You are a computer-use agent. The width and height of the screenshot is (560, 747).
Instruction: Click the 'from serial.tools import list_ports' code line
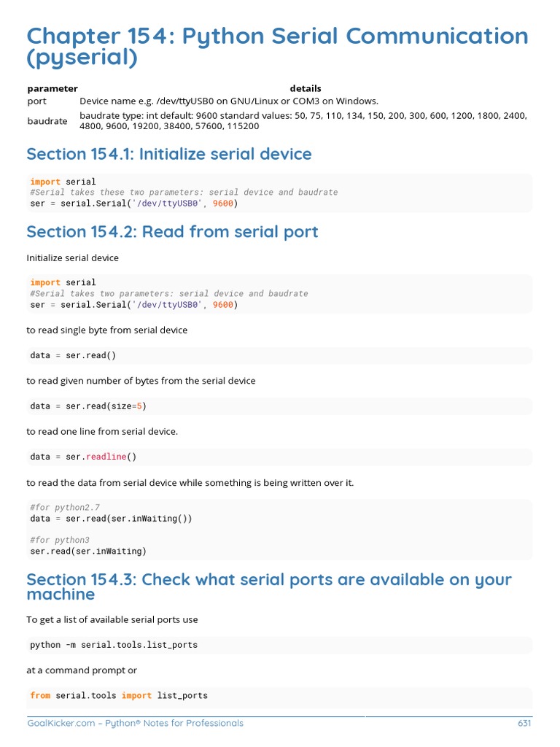pos(119,695)
